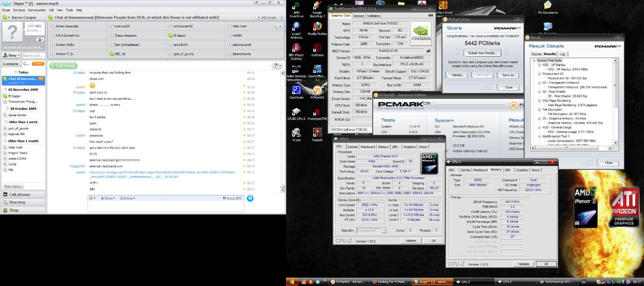Collapse the 3D - Pixel Shader tree node
The image size is (644, 286).
click(539, 92)
